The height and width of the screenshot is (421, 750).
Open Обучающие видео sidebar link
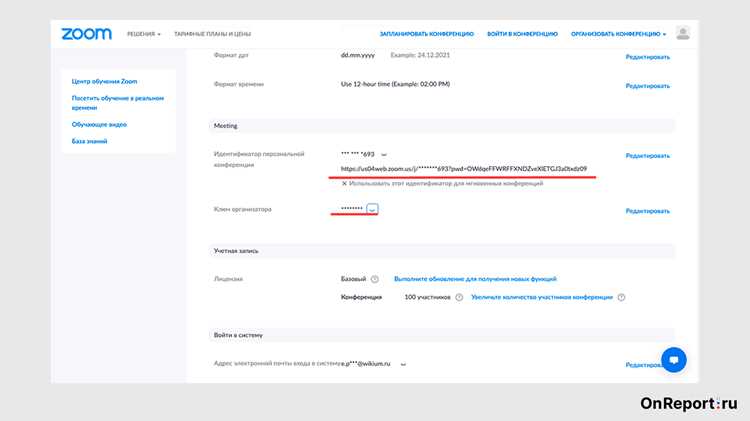pos(99,124)
